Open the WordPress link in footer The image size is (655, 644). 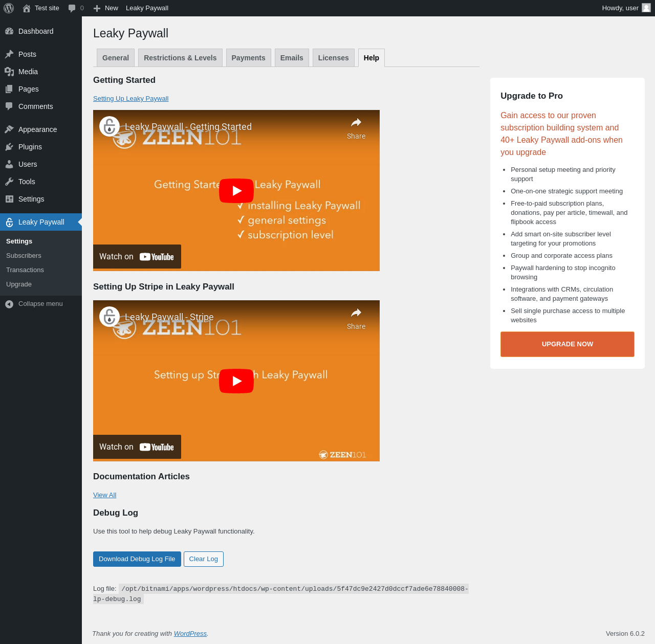190,634
